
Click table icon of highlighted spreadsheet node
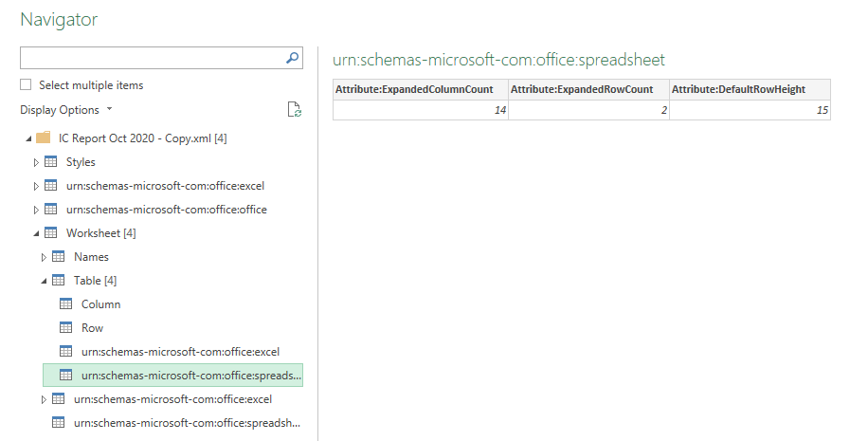(x=66, y=375)
